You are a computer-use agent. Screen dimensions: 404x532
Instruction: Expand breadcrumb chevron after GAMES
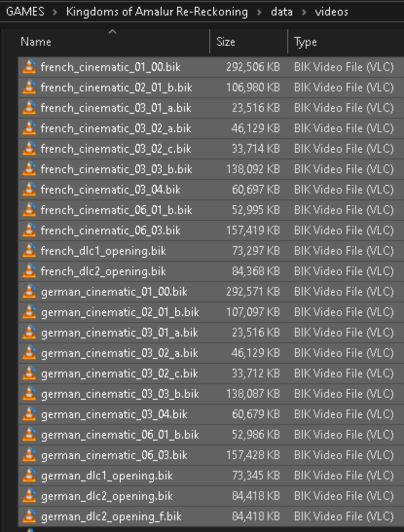tap(55, 12)
